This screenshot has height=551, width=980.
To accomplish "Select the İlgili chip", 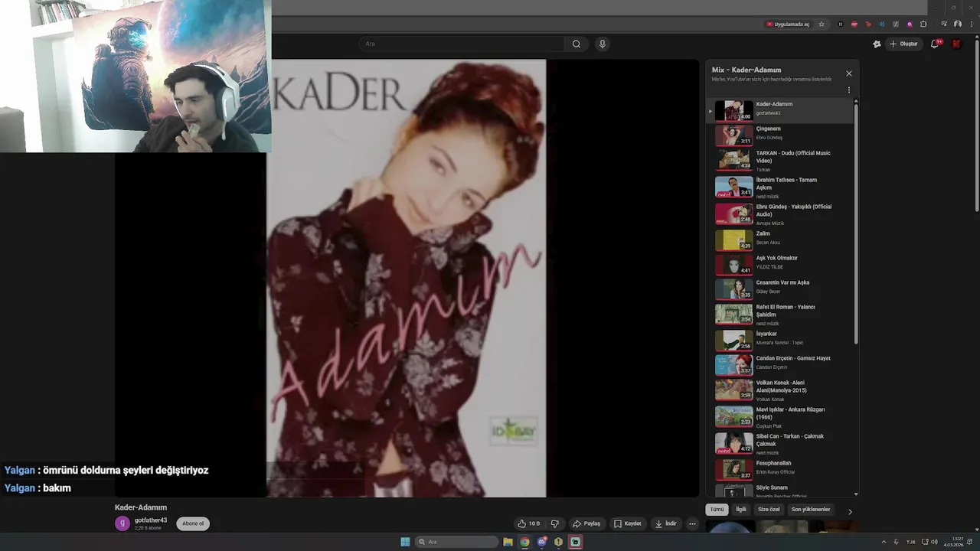I will click(x=740, y=509).
